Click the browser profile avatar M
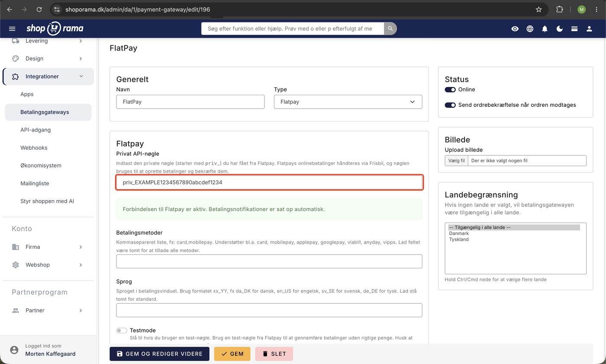The image size is (606, 364). (581, 9)
